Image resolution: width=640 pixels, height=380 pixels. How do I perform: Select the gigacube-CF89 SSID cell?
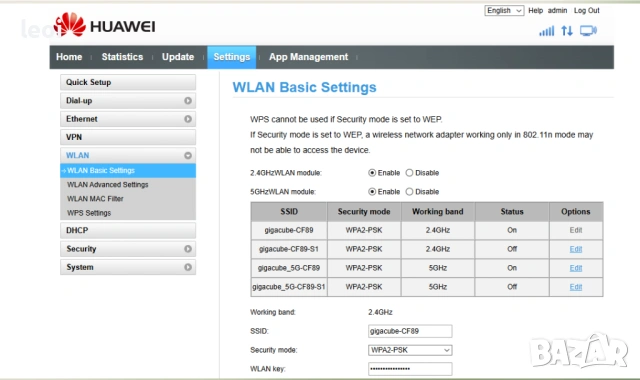[289, 230]
